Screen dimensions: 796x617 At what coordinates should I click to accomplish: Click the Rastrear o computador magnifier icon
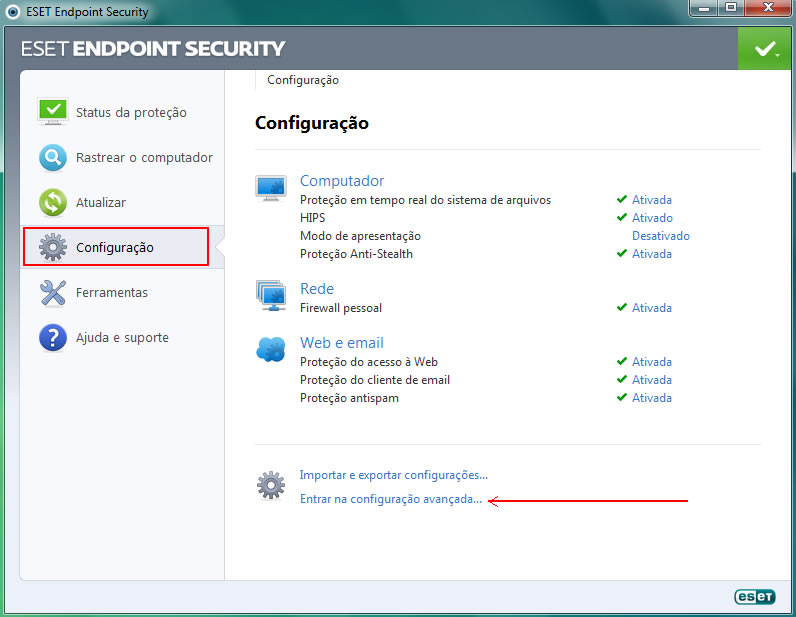(x=53, y=157)
